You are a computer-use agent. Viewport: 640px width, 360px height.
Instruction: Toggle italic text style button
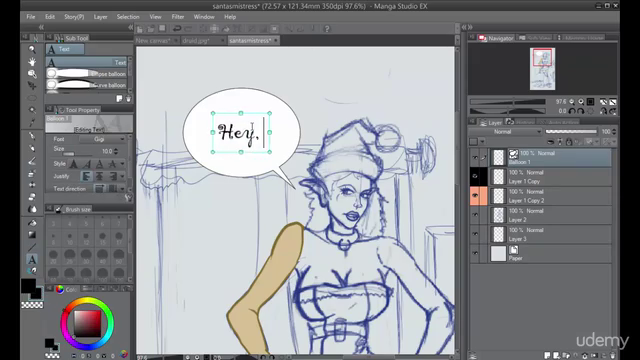pyautogui.click(x=87, y=164)
